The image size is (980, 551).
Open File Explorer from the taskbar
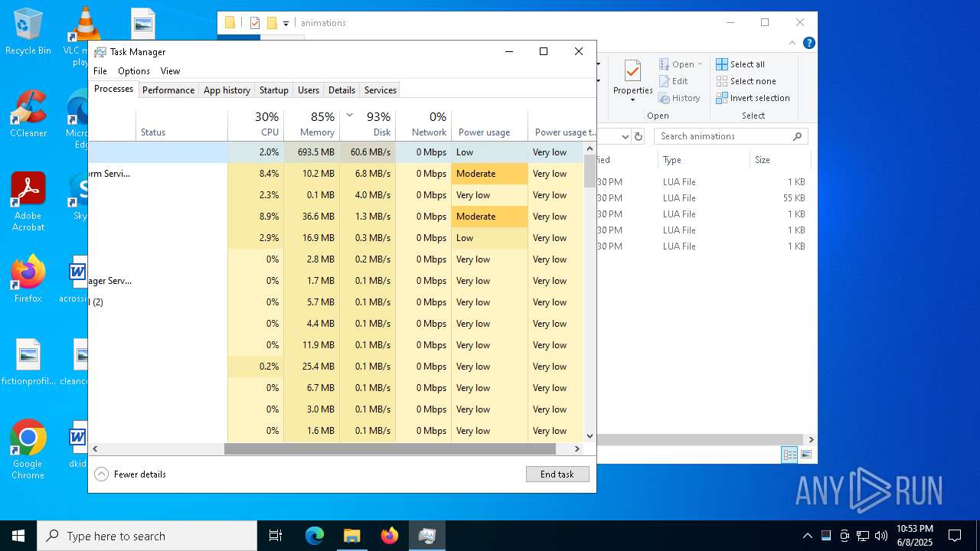coord(351,536)
